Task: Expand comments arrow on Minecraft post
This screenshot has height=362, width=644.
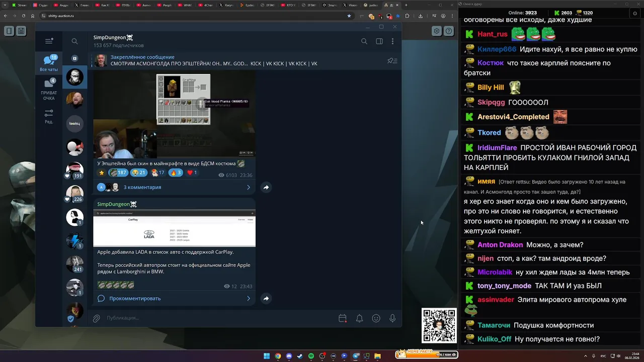Action: click(x=248, y=187)
